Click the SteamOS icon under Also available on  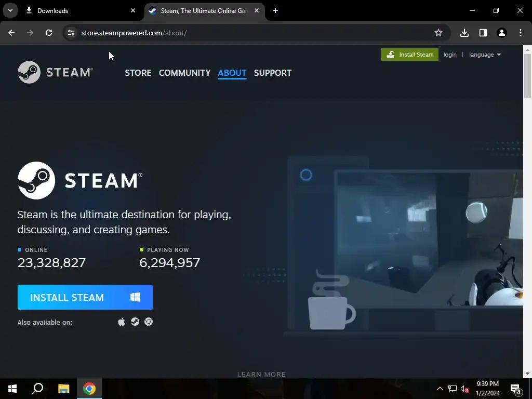[x=135, y=322]
